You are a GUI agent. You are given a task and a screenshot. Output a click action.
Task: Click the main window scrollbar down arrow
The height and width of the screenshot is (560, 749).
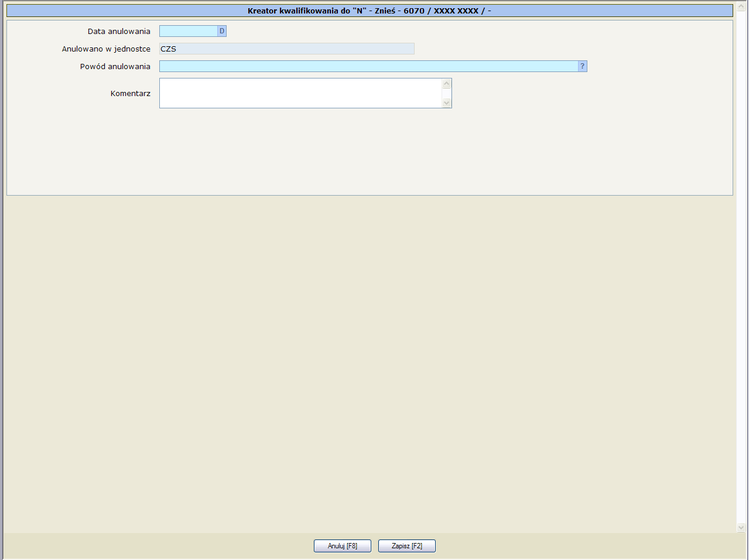tap(741, 527)
